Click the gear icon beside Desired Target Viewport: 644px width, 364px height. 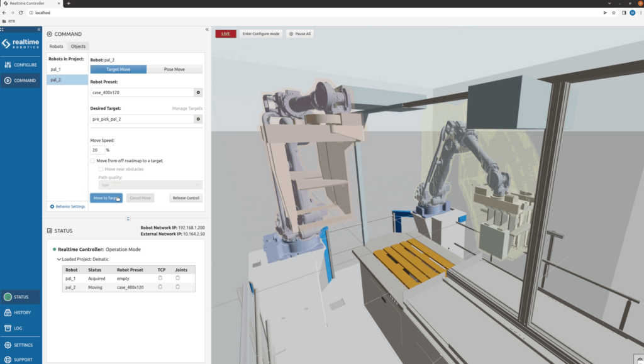(x=198, y=119)
